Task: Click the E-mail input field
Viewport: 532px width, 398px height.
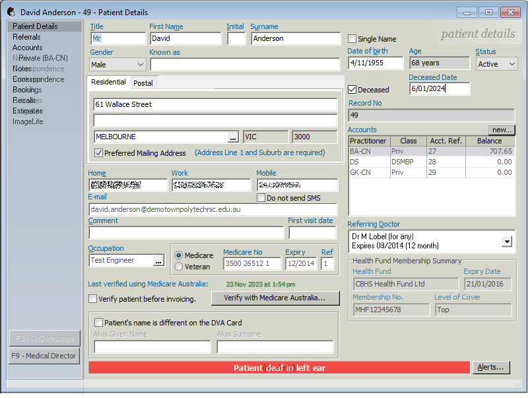Action: tap(211, 209)
